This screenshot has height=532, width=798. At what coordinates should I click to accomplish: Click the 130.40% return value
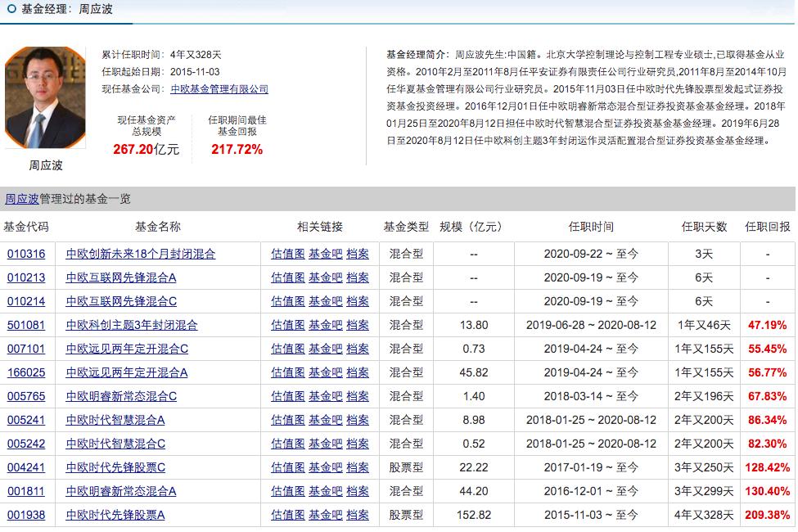[x=768, y=491]
